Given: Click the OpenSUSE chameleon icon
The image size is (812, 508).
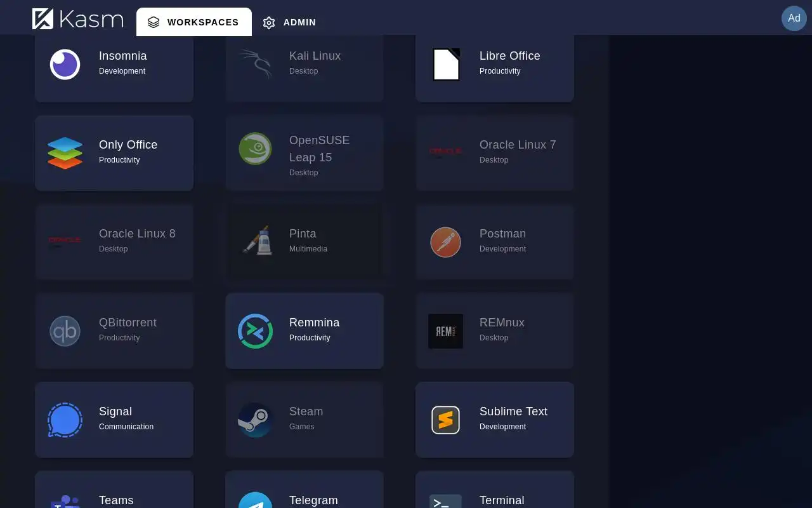Looking at the screenshot, I should coord(256,149).
